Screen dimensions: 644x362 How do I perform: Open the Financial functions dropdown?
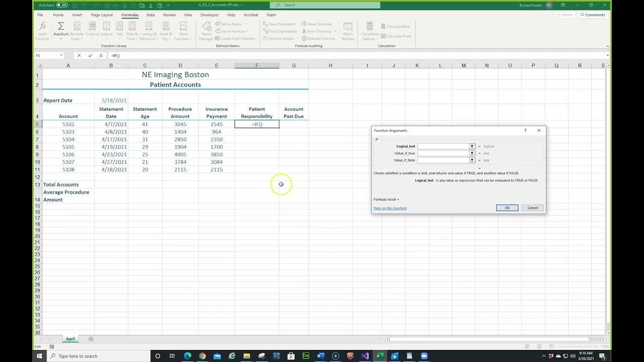(x=92, y=32)
